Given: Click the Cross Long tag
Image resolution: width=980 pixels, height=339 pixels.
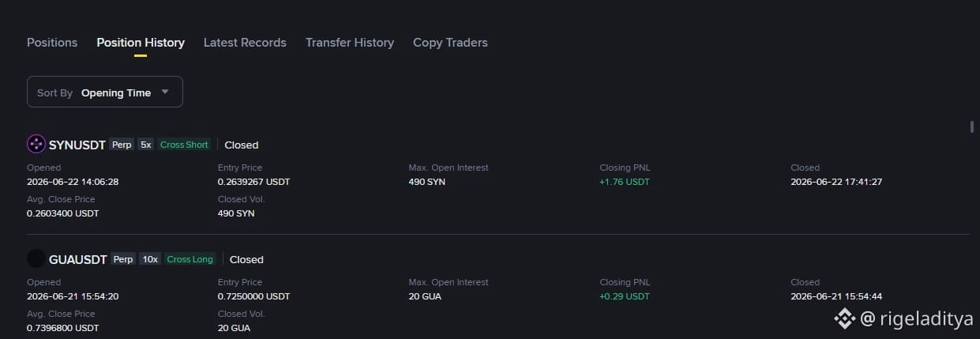Looking at the screenshot, I should click(x=190, y=259).
